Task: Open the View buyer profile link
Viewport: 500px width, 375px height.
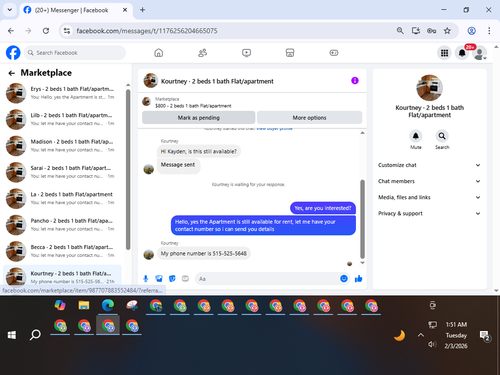Action: 274,129
